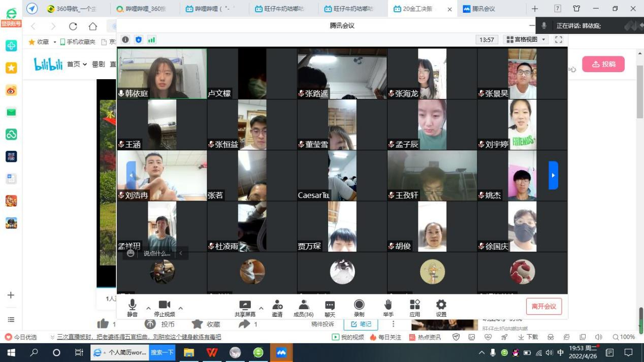Raise hand with the 举手 icon

pyautogui.click(x=388, y=308)
